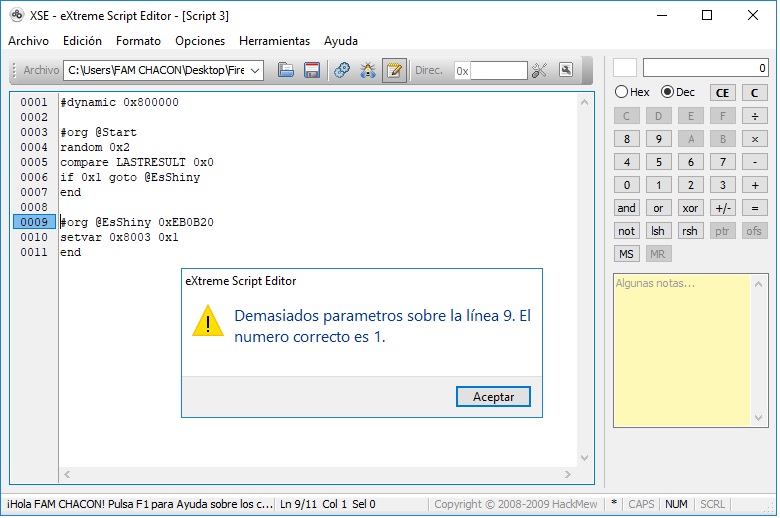Click the yellow notes text area
The width and height of the screenshot is (780, 518).
(681, 350)
